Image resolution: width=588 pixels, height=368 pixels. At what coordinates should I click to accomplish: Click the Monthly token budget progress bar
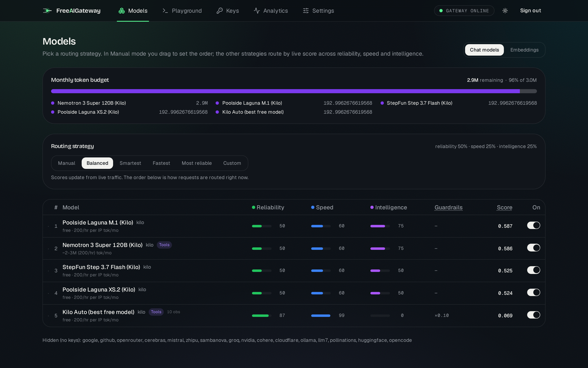pyautogui.click(x=294, y=91)
